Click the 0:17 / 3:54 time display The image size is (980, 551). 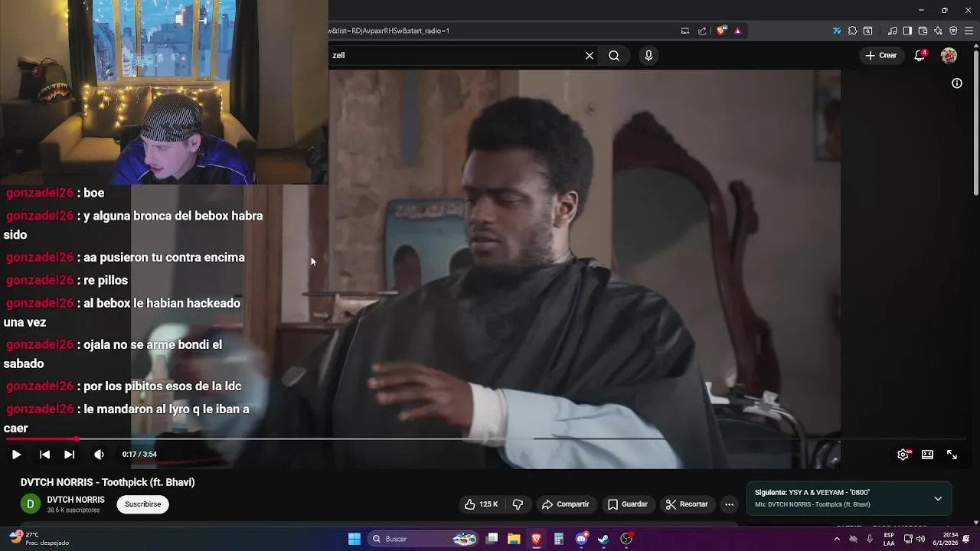click(x=139, y=455)
